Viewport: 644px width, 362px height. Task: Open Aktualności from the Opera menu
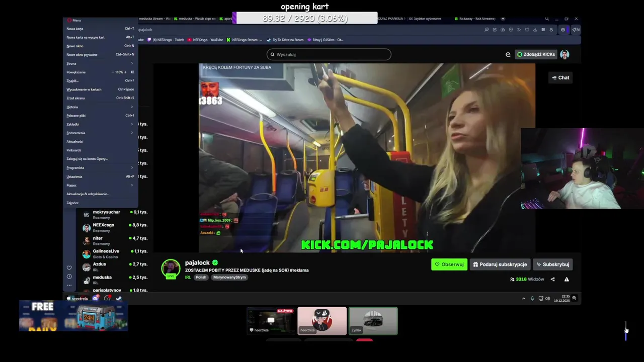coord(101,141)
